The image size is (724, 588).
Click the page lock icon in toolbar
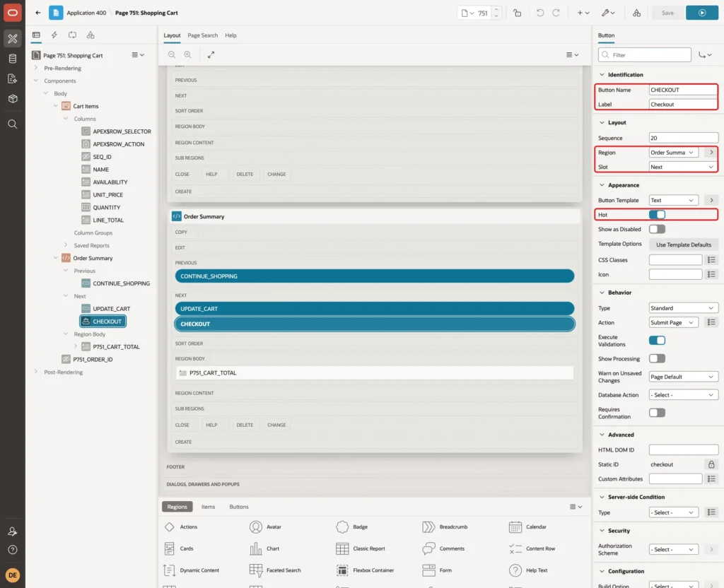[x=517, y=13]
